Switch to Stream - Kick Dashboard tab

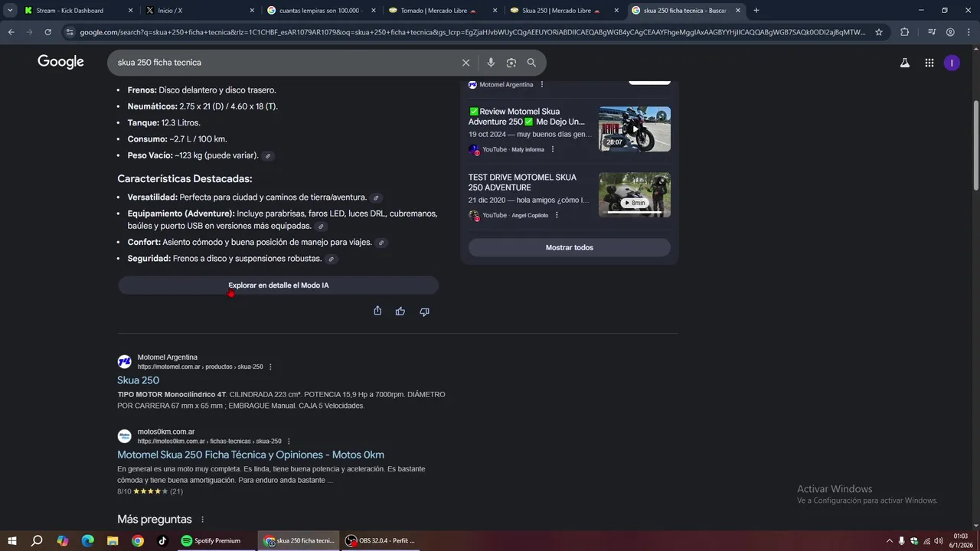[79, 11]
